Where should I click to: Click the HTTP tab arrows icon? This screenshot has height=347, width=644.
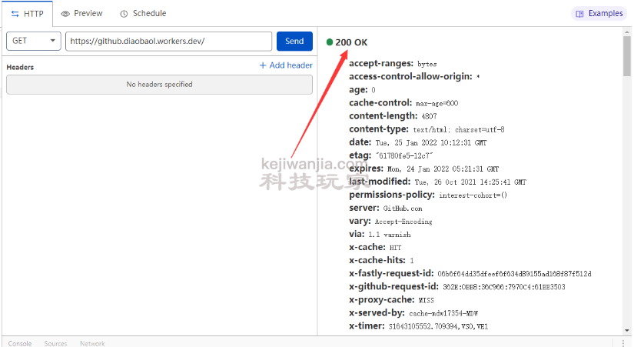[15, 14]
